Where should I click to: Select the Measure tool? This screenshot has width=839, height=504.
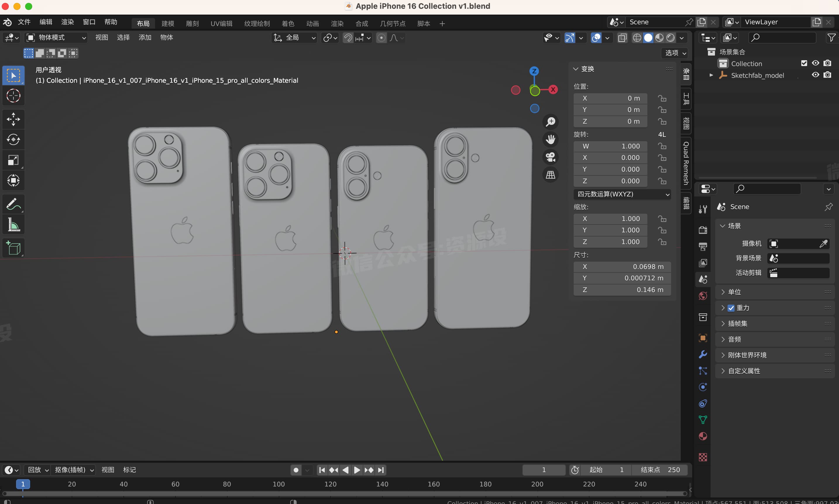pyautogui.click(x=13, y=225)
